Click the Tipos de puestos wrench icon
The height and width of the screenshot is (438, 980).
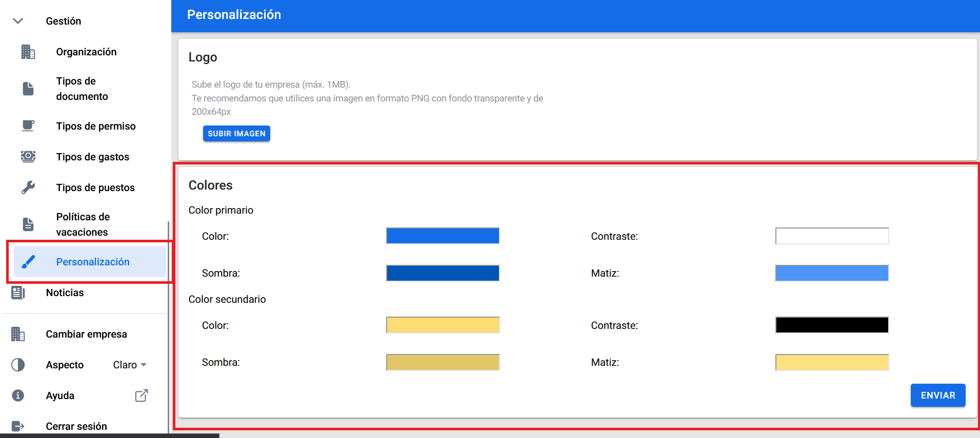(x=28, y=187)
